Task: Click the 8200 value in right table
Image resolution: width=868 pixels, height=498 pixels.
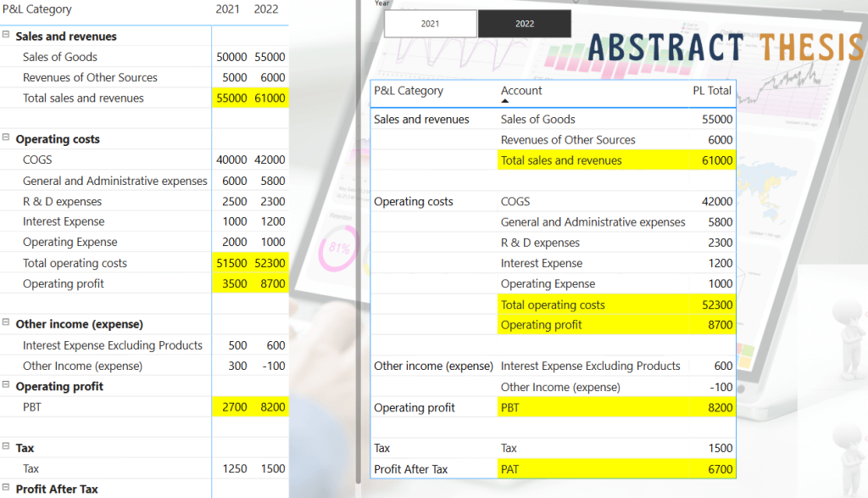Action: [x=720, y=408]
